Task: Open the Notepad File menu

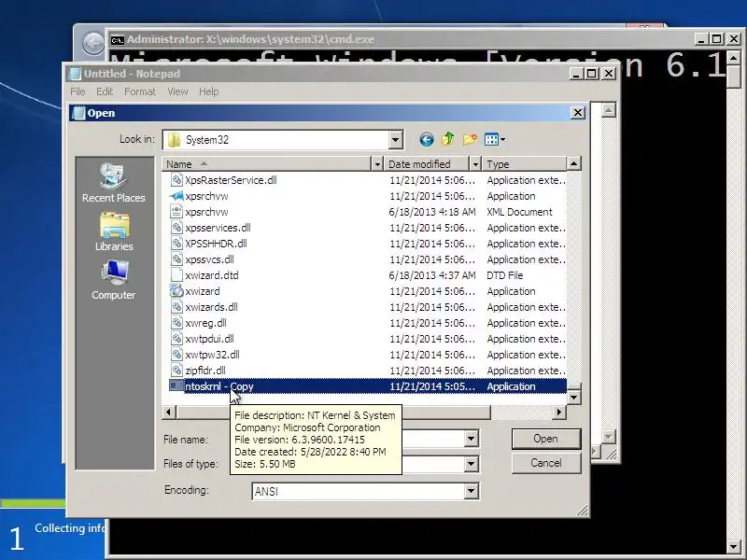Action: (x=78, y=91)
